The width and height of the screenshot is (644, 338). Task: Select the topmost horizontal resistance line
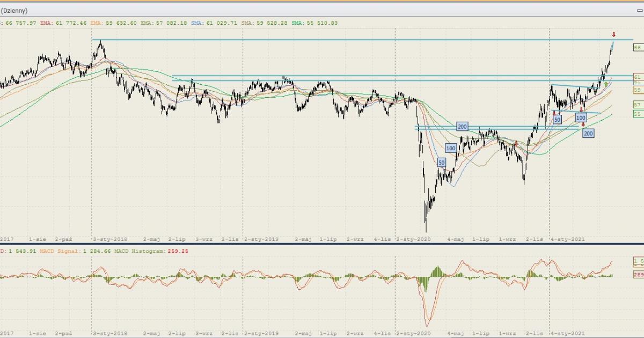pos(322,40)
